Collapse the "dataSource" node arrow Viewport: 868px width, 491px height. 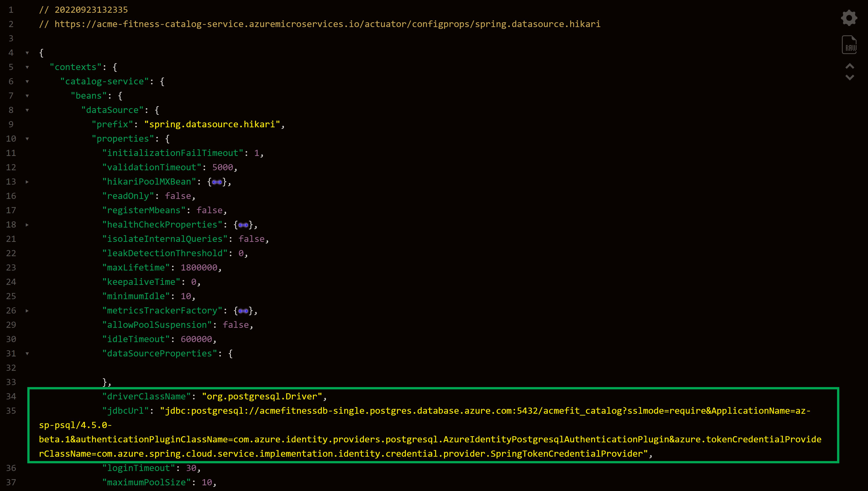(27, 110)
